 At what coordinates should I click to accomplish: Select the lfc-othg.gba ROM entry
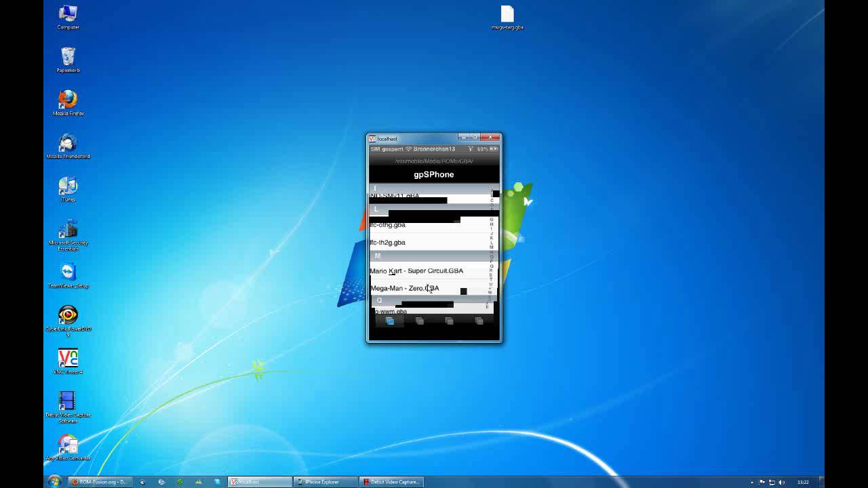click(429, 225)
